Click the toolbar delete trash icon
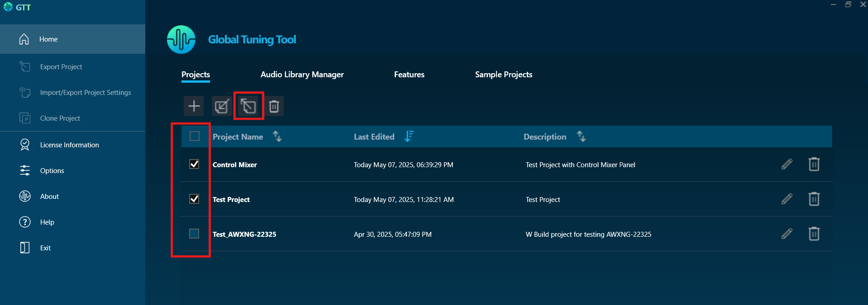Screen dimensions: 868x305 click(274, 106)
